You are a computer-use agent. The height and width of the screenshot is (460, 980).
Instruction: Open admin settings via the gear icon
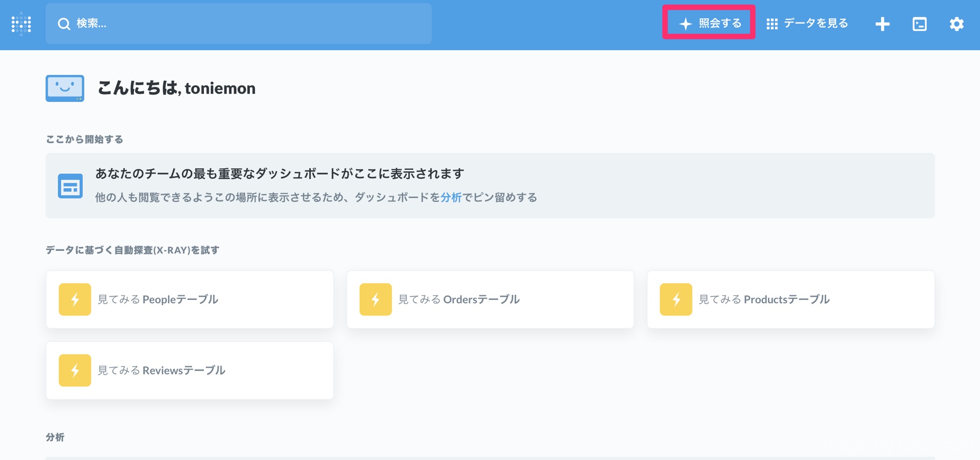(x=956, y=24)
